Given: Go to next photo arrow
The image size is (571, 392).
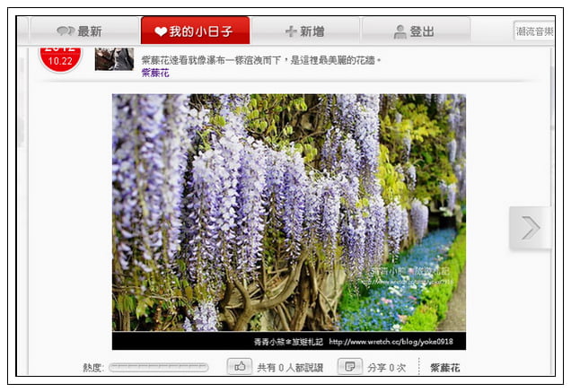Looking at the screenshot, I should (531, 228).
